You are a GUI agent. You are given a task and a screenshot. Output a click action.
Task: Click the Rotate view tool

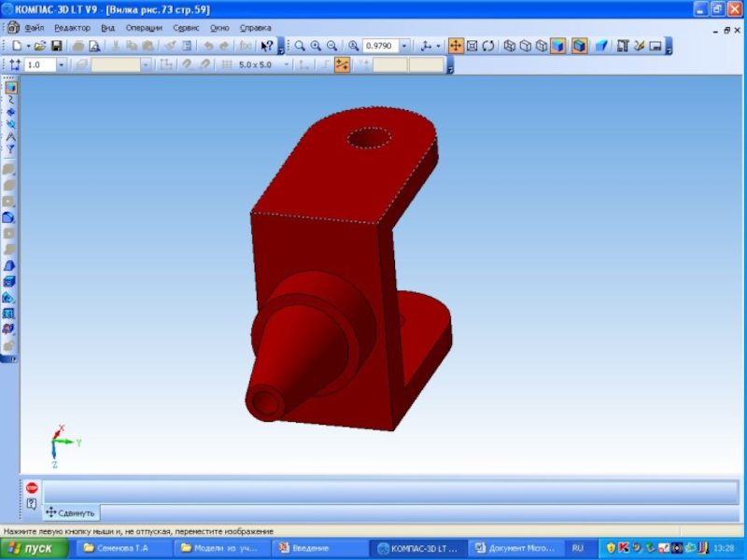pyautogui.click(x=487, y=46)
